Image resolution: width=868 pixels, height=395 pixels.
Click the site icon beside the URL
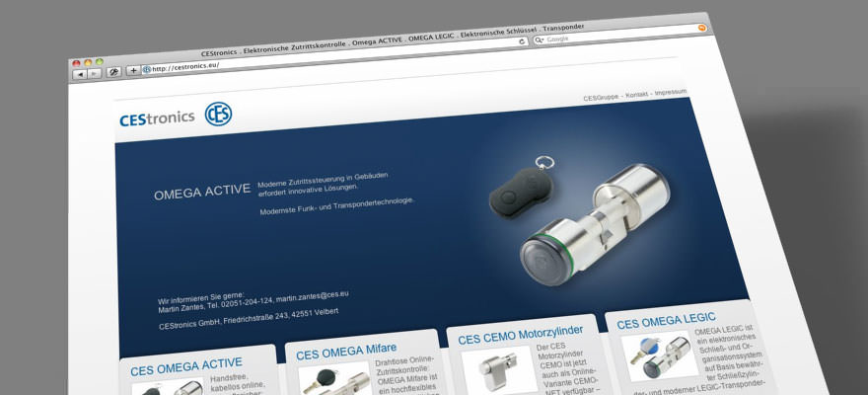pos(146,70)
